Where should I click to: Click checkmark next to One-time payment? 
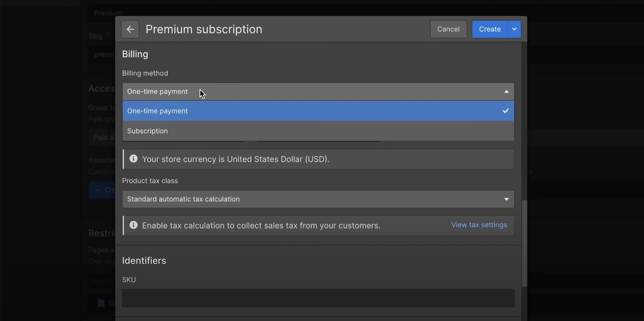point(506,111)
